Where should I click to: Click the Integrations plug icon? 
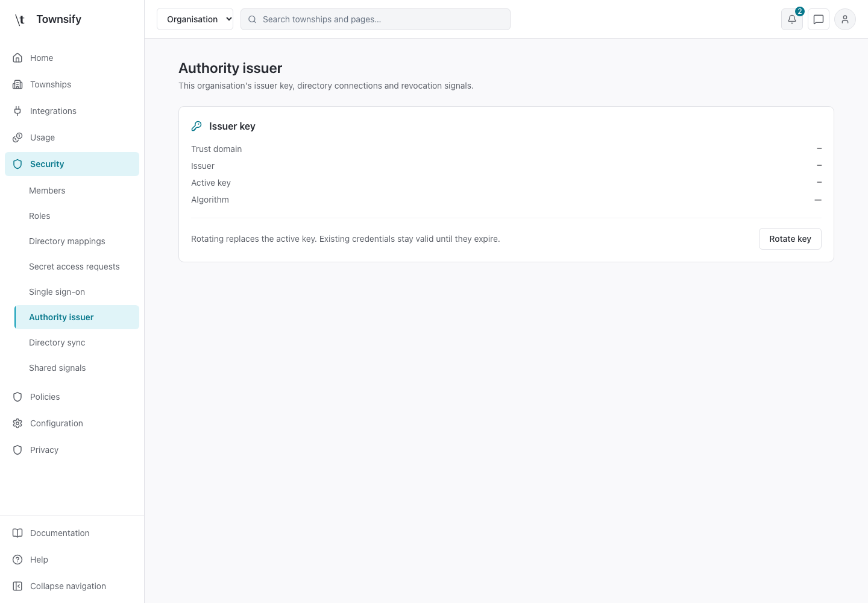pyautogui.click(x=17, y=111)
